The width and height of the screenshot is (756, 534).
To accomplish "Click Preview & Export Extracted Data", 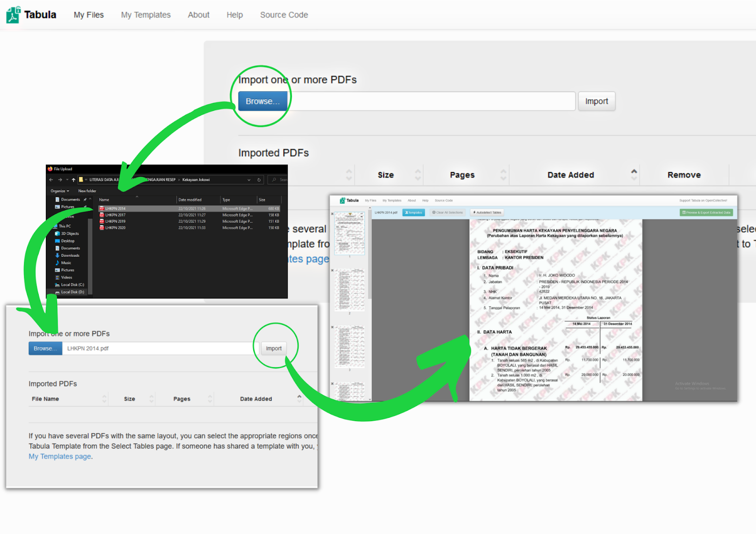I will pos(706,212).
